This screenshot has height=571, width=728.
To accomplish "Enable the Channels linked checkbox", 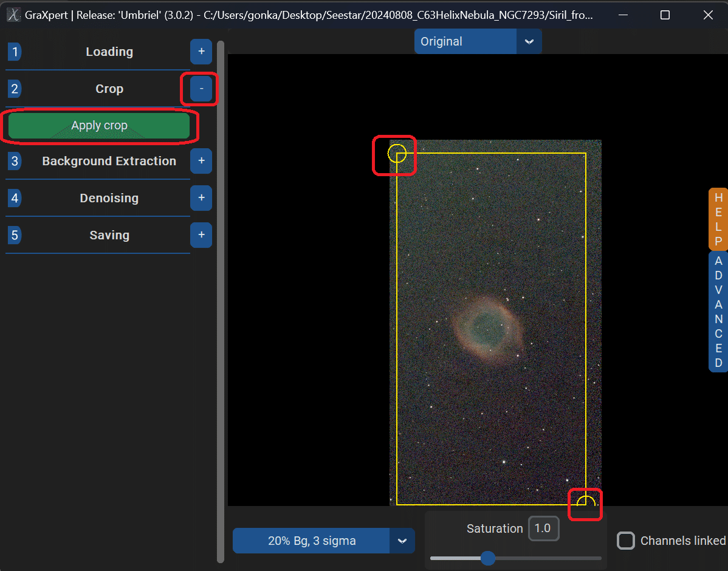I will point(625,541).
